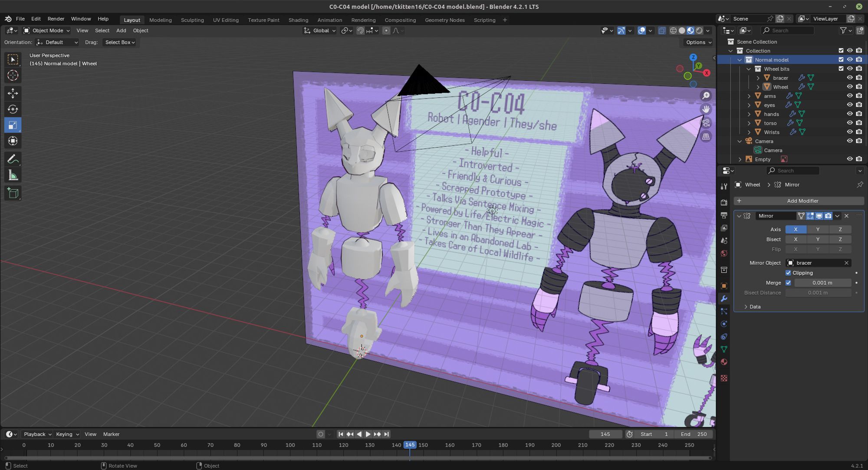868x470 pixels.
Task: Switch to the Shading workspace tab
Action: coord(298,20)
